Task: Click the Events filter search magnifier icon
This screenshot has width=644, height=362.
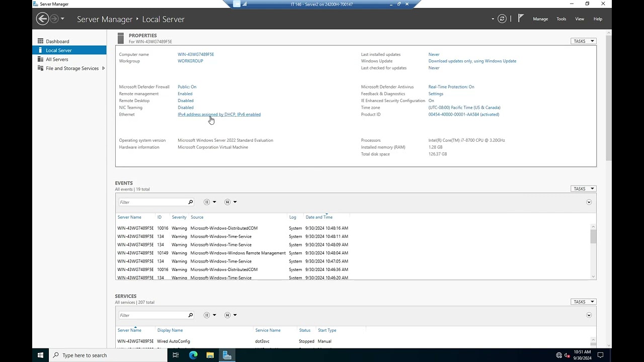Action: pyautogui.click(x=190, y=202)
